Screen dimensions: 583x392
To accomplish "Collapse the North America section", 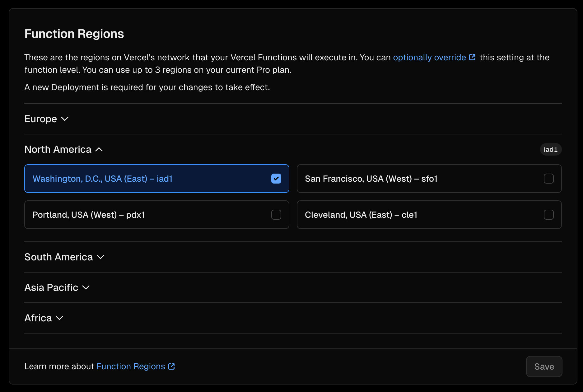I will point(64,149).
